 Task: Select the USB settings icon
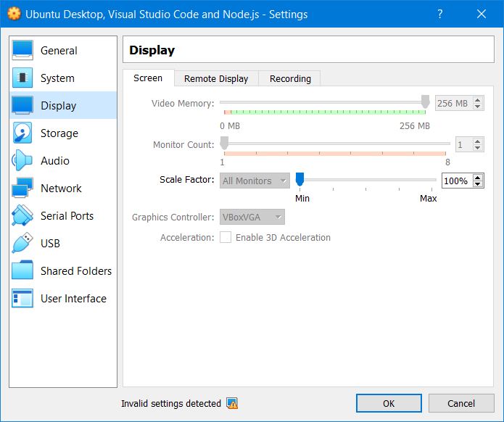22,244
